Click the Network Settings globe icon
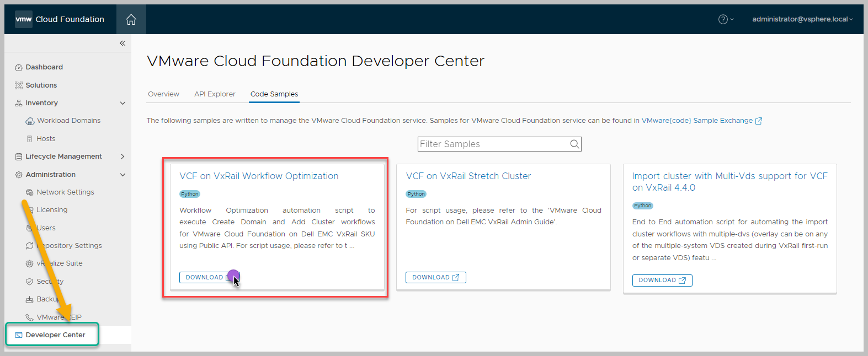Image resolution: width=868 pixels, height=356 pixels. coord(30,192)
